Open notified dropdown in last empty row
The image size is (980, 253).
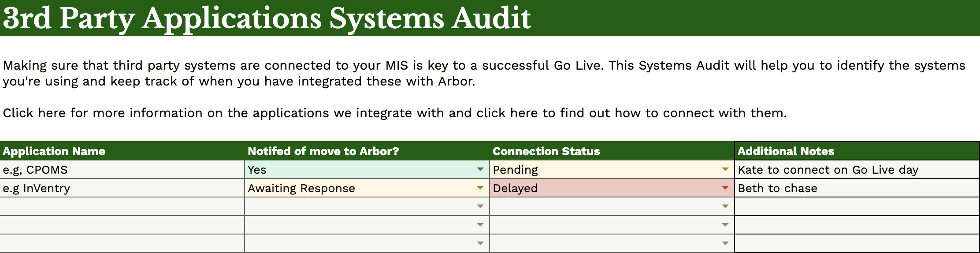click(480, 243)
